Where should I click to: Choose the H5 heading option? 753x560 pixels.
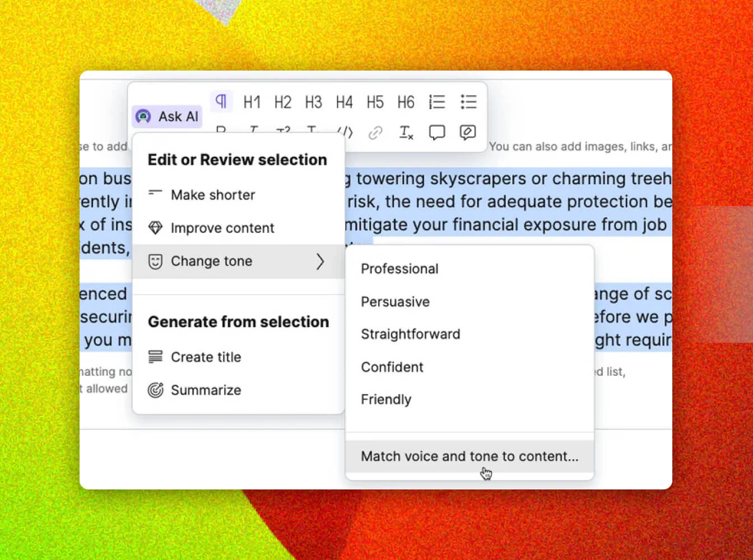click(x=375, y=102)
